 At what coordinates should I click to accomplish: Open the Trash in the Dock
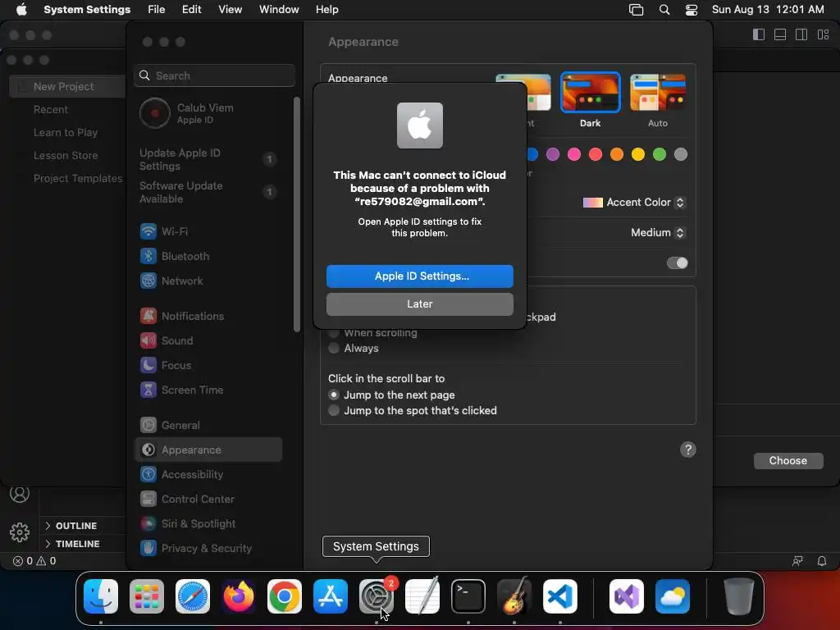(739, 596)
